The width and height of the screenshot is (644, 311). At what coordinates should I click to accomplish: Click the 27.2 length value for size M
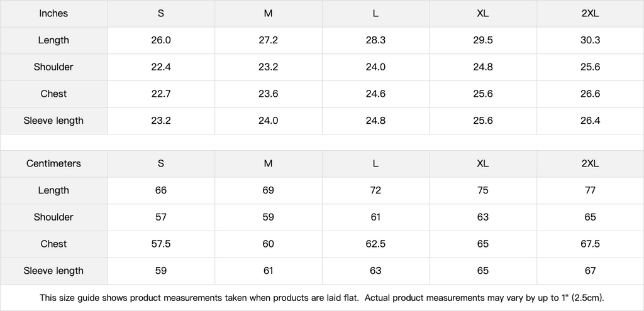click(268, 40)
